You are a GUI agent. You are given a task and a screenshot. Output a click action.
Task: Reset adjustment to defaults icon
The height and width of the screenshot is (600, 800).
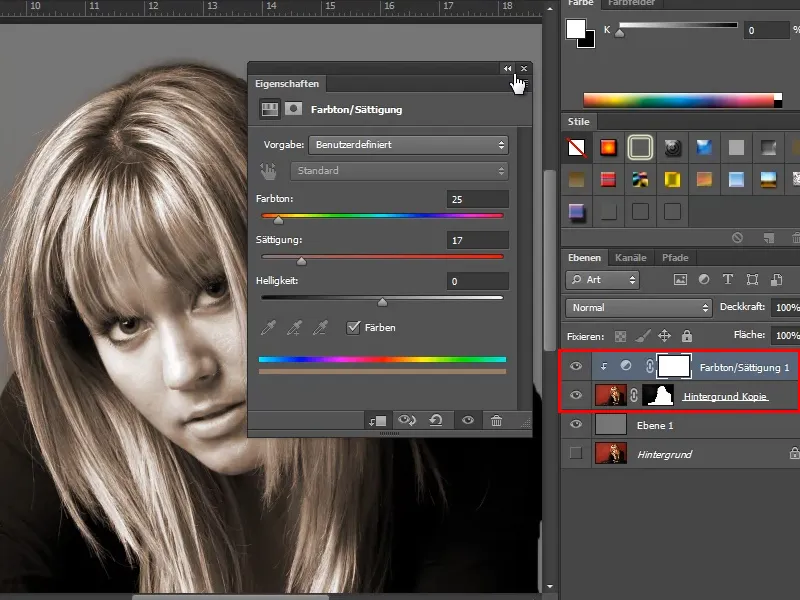(x=436, y=420)
